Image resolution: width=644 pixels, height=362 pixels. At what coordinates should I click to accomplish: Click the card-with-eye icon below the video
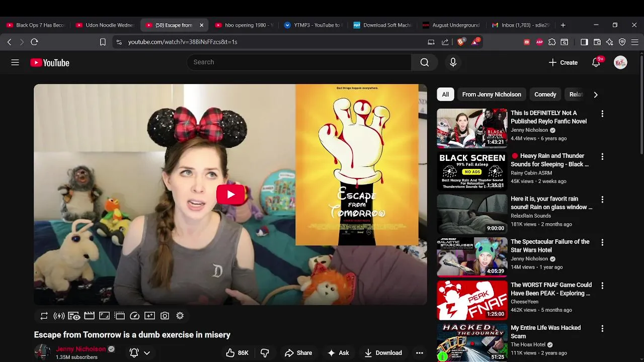click(74, 316)
